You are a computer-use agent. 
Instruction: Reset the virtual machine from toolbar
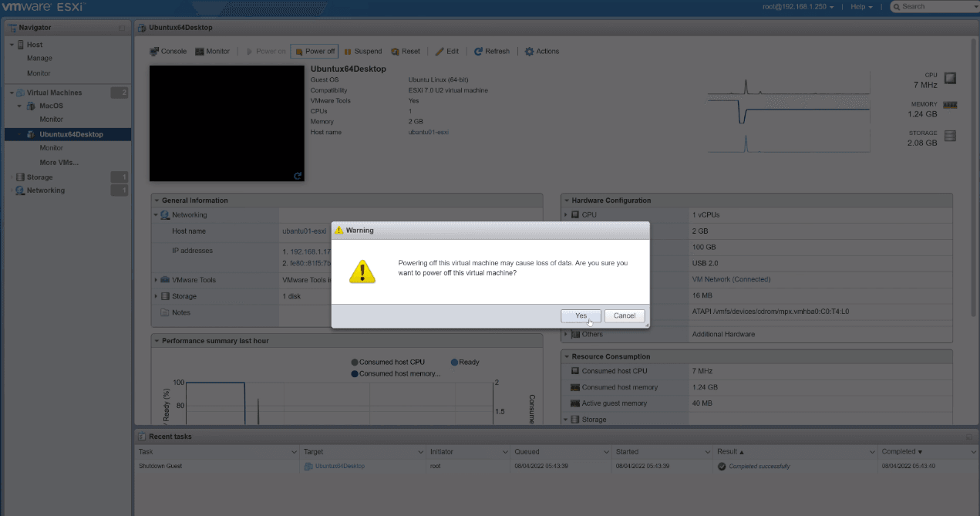click(406, 52)
